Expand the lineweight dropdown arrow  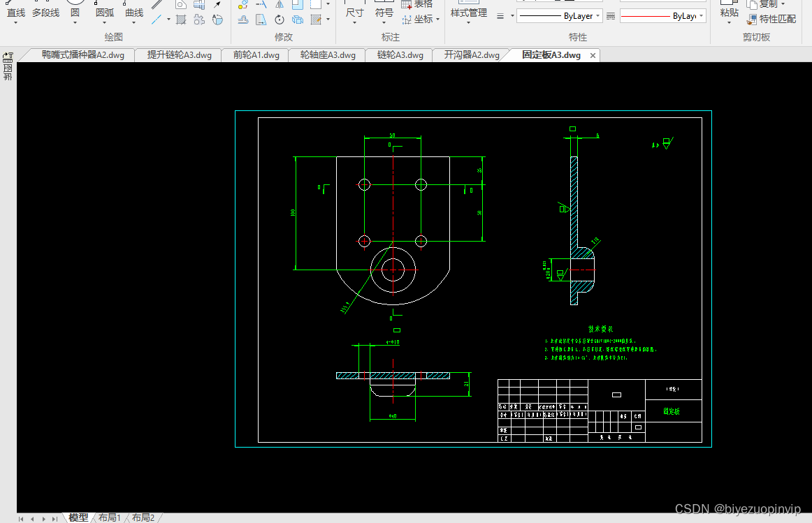tap(512, 16)
